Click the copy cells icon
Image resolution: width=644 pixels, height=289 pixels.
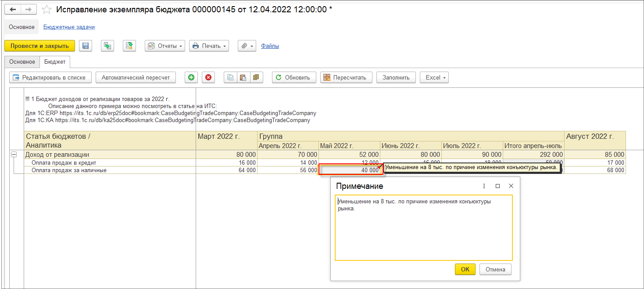tap(230, 78)
